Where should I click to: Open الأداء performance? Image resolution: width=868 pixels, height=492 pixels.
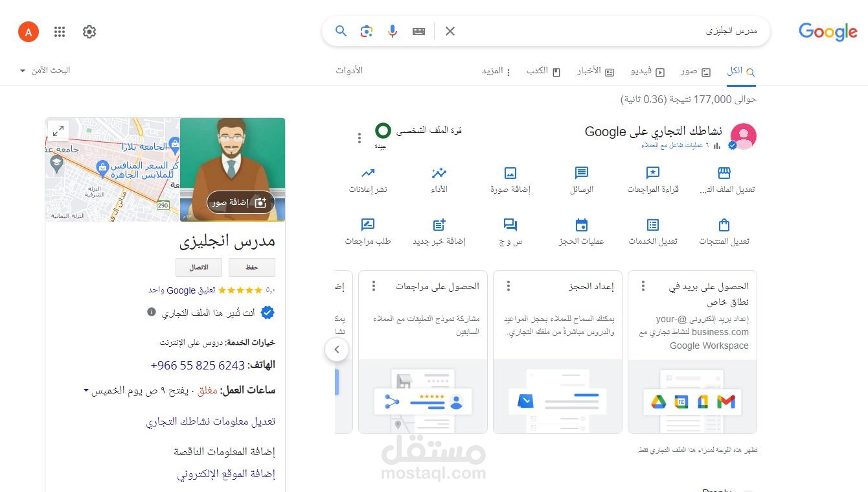pyautogui.click(x=439, y=180)
